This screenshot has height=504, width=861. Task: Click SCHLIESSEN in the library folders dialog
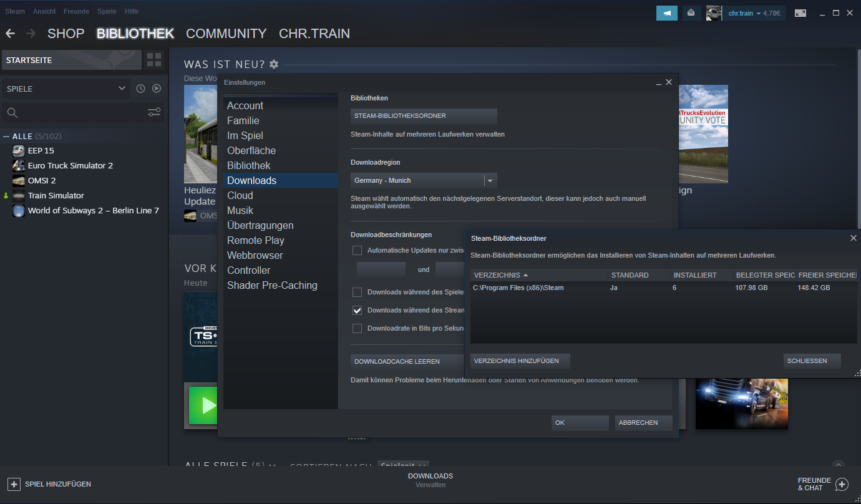(812, 361)
